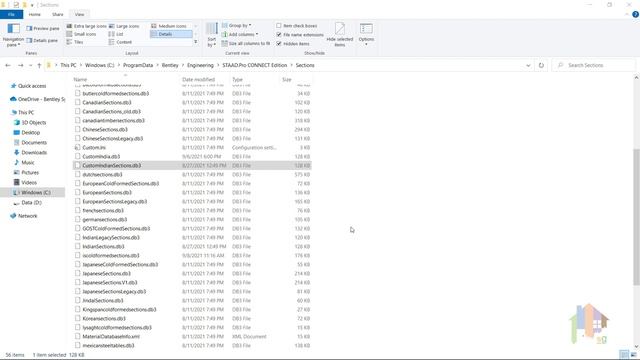Click Windows (C:) in address path
This screenshot has height=360, width=640.
coord(100,65)
